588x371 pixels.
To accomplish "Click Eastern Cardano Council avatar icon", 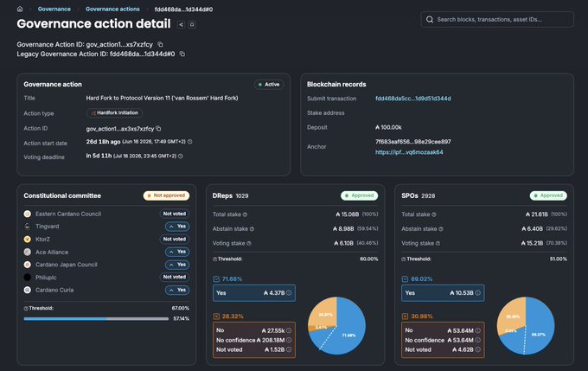I will 28,214.
